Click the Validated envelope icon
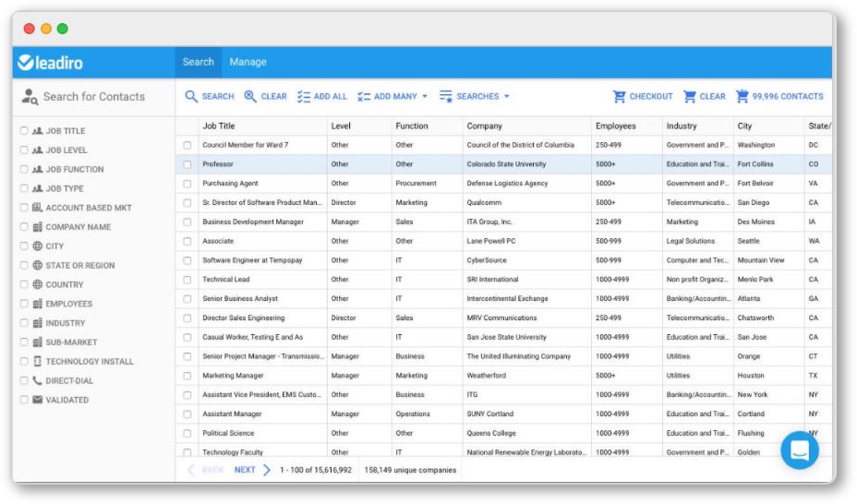This screenshot has width=857, height=504. click(37, 400)
